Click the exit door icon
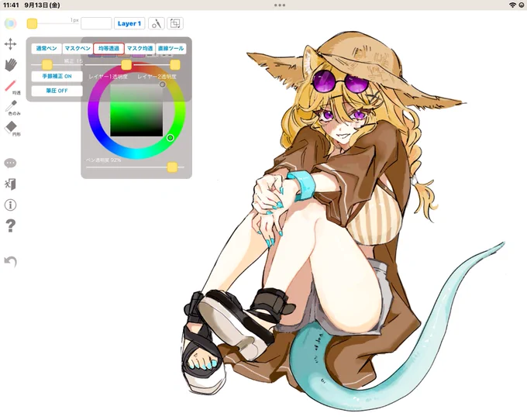The image size is (527, 420). (x=10, y=184)
